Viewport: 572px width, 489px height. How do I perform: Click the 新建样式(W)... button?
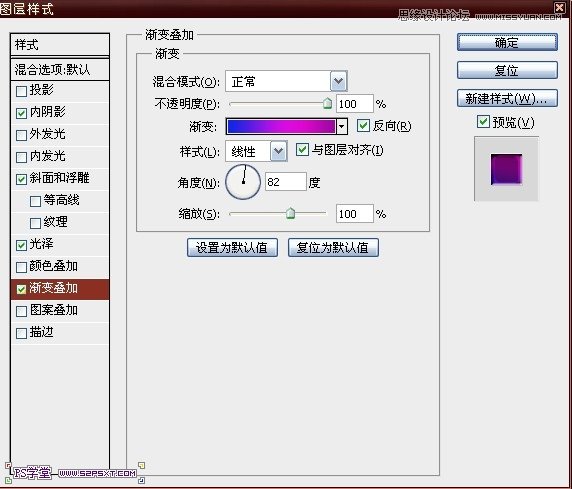tap(507, 98)
